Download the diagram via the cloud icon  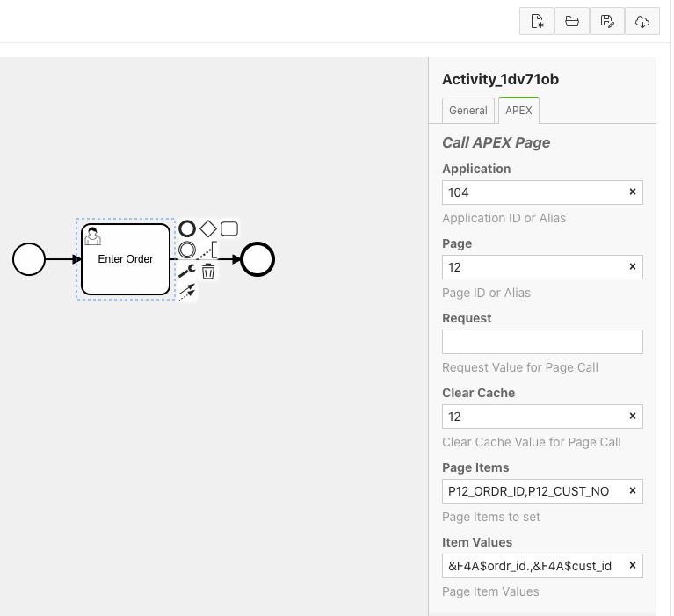(x=642, y=22)
